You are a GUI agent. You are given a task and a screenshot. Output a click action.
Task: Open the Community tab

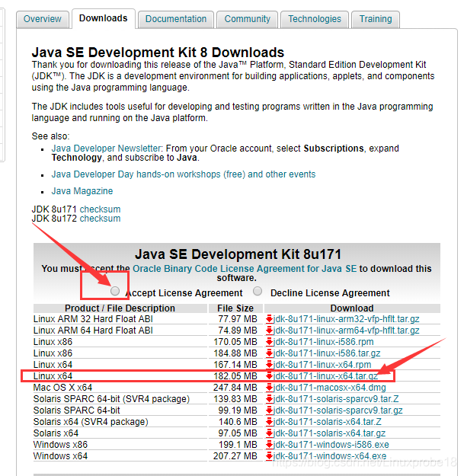pyautogui.click(x=247, y=19)
